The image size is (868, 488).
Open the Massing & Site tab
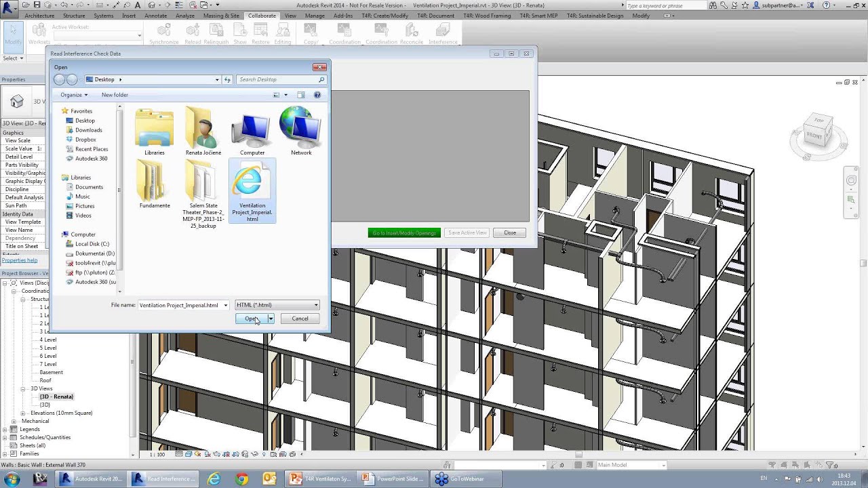tap(221, 16)
